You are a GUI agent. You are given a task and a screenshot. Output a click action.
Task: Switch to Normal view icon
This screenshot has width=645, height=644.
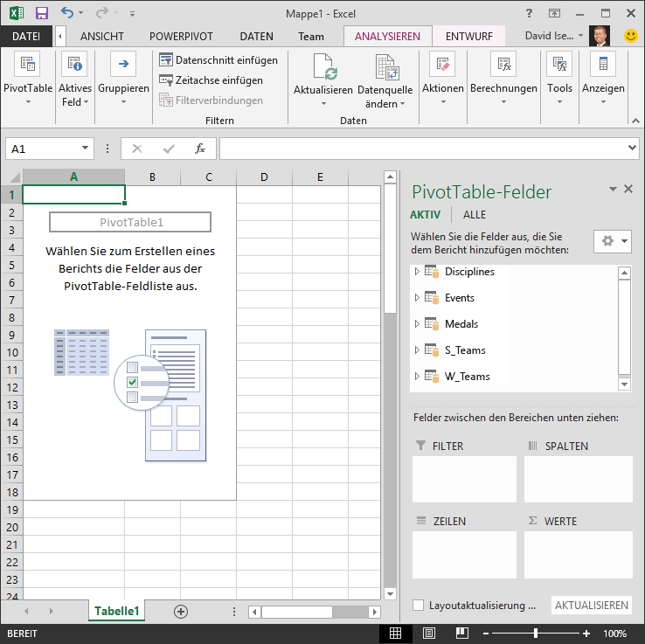395,634
